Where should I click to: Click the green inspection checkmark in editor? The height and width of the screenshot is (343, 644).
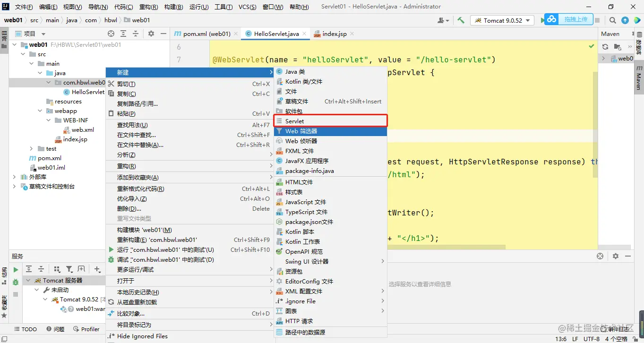tap(592, 46)
